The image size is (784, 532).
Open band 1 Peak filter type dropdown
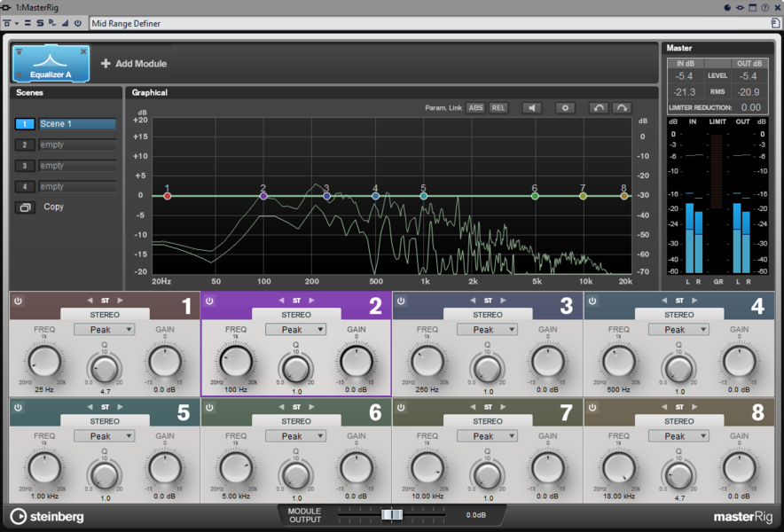click(x=104, y=330)
